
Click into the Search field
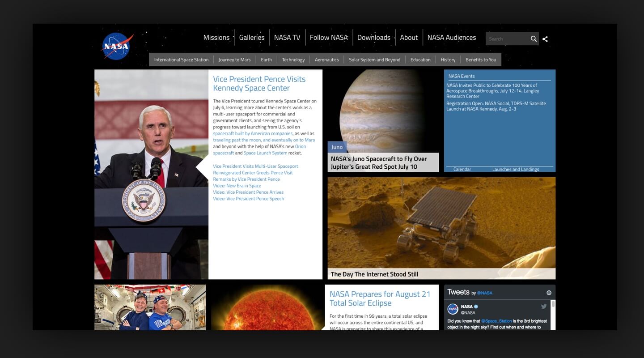coord(508,39)
